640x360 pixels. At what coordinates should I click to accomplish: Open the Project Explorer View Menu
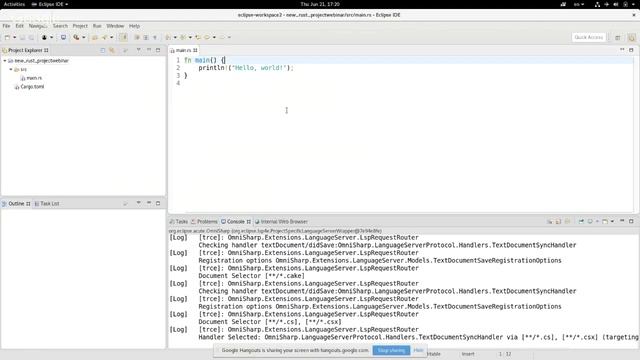pyautogui.click(x=138, y=50)
